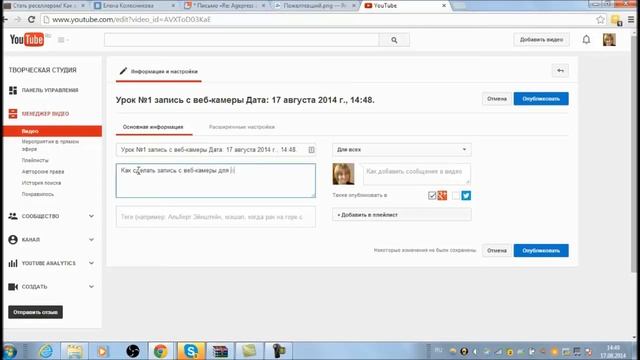The width and height of the screenshot is (640, 360).
Task: Click the bottom Отмена button
Action: [x=497, y=251]
